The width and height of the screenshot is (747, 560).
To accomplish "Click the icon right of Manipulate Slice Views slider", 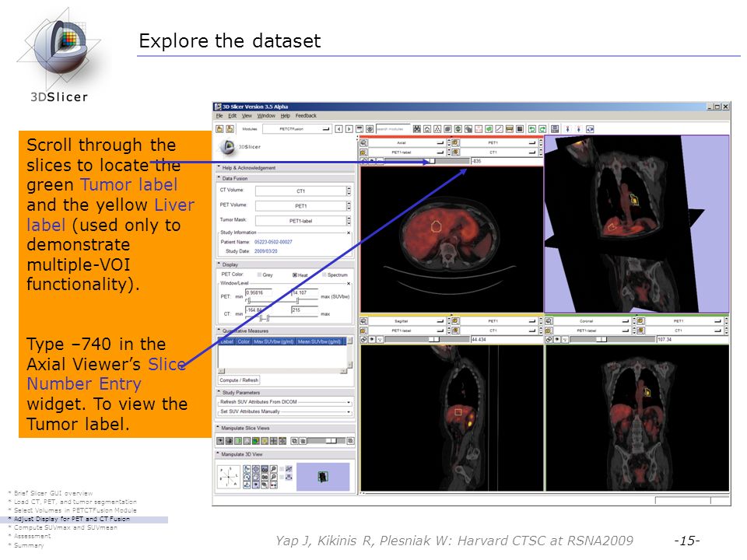I will tap(351, 441).
